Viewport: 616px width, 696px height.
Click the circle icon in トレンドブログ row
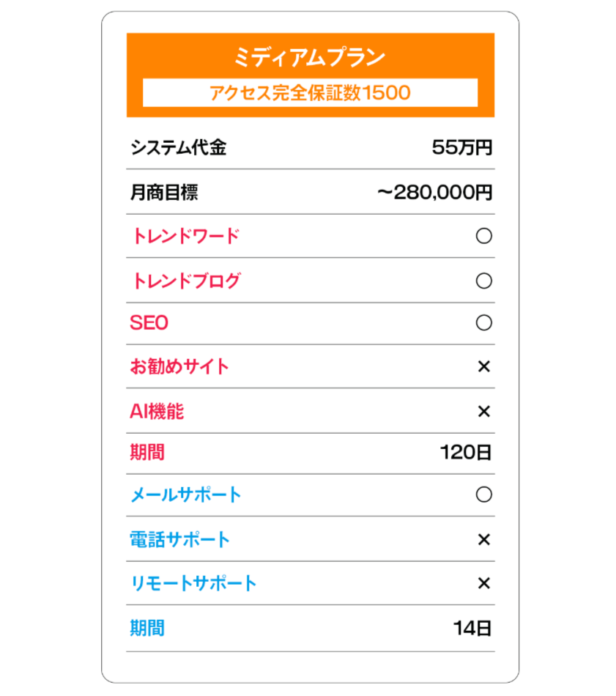point(483,281)
